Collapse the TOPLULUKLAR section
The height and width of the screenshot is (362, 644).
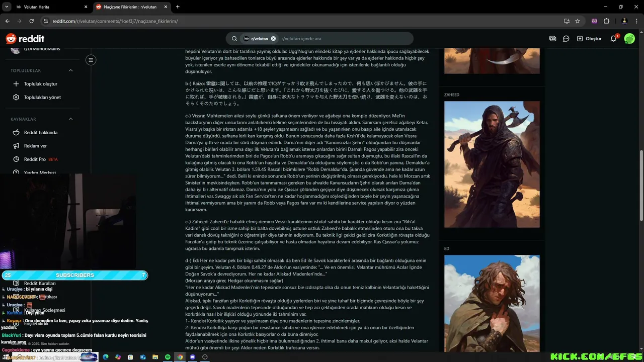tap(70, 70)
